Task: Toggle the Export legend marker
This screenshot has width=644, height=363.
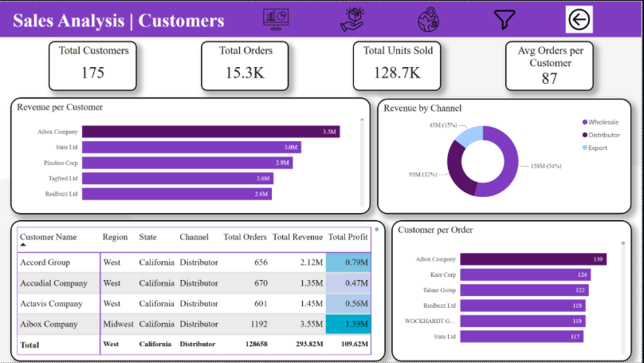Action: pos(584,148)
